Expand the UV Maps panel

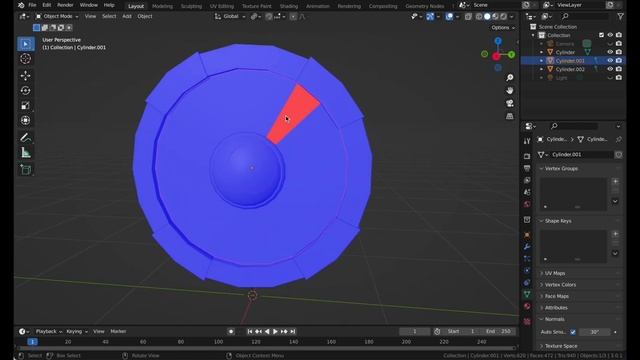555,273
